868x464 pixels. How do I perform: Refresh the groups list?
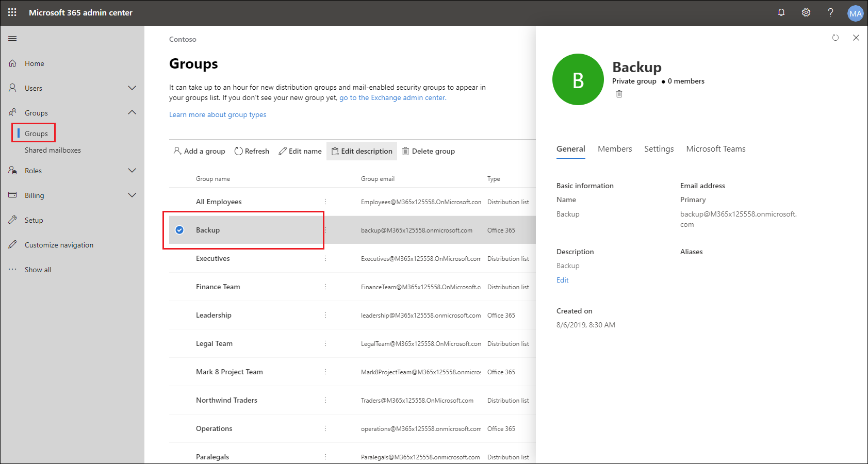252,151
